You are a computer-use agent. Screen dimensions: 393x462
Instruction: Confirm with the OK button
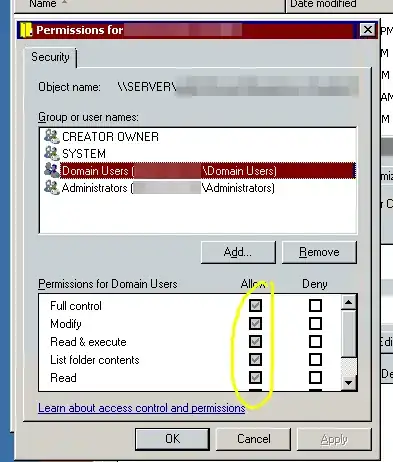tap(172, 439)
